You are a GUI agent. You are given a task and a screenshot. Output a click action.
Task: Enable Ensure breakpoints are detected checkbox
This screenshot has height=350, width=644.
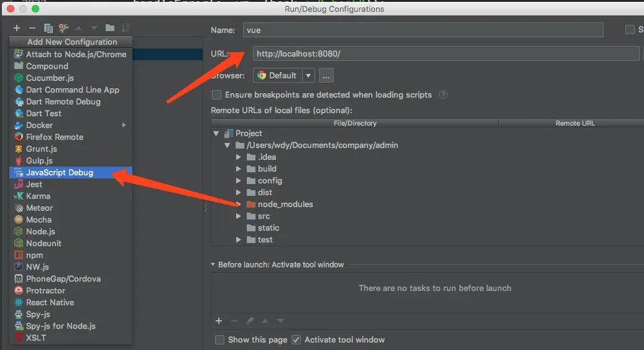tap(216, 95)
